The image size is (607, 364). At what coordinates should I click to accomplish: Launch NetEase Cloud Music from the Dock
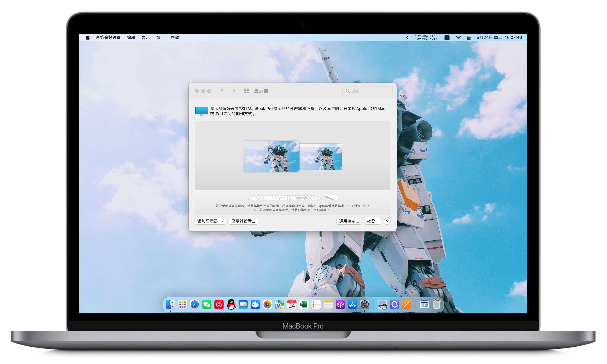pyautogui.click(x=219, y=305)
